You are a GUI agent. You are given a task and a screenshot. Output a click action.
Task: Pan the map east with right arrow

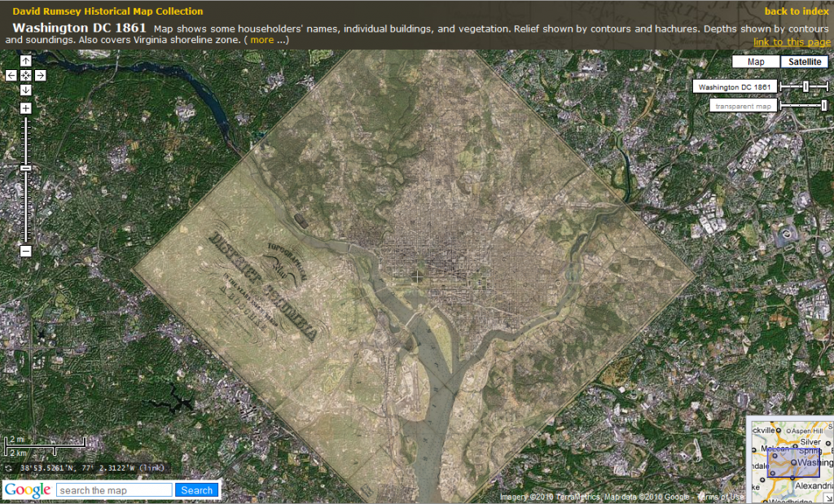point(41,76)
